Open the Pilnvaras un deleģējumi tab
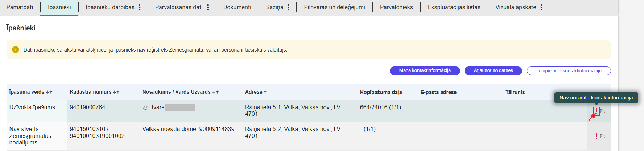This screenshot has width=644, height=151. tap(334, 7)
